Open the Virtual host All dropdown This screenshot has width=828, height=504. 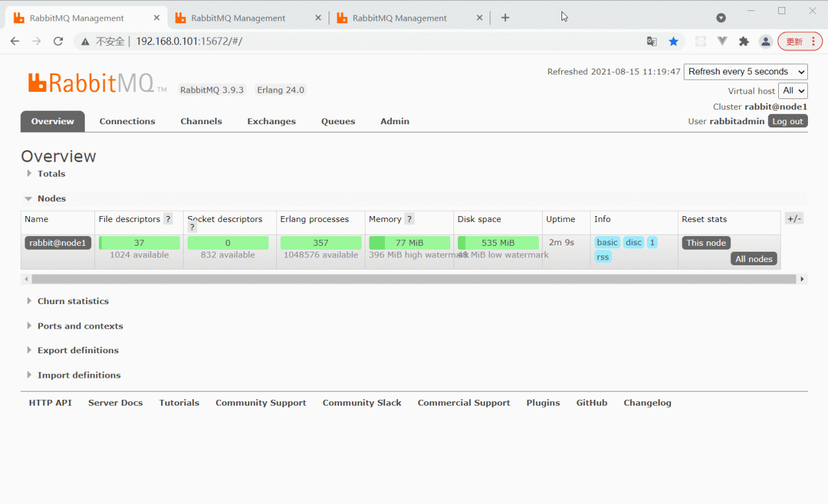tap(792, 91)
